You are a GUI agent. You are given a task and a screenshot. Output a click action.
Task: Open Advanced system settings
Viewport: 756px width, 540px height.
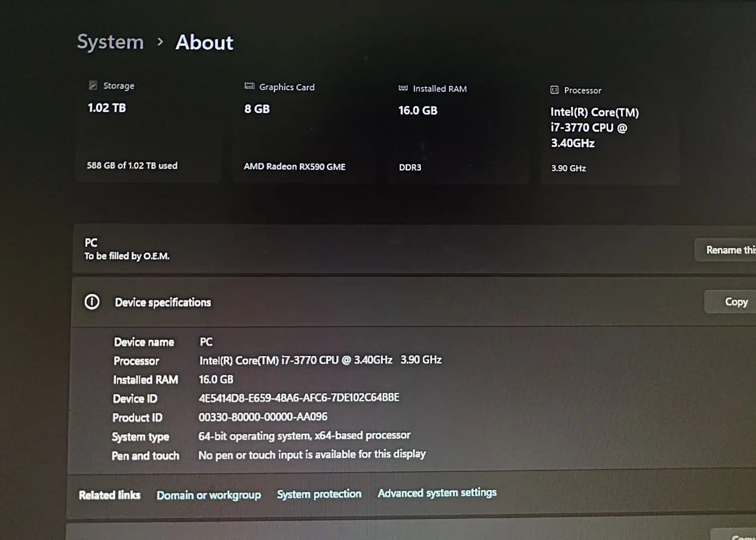pos(437,493)
